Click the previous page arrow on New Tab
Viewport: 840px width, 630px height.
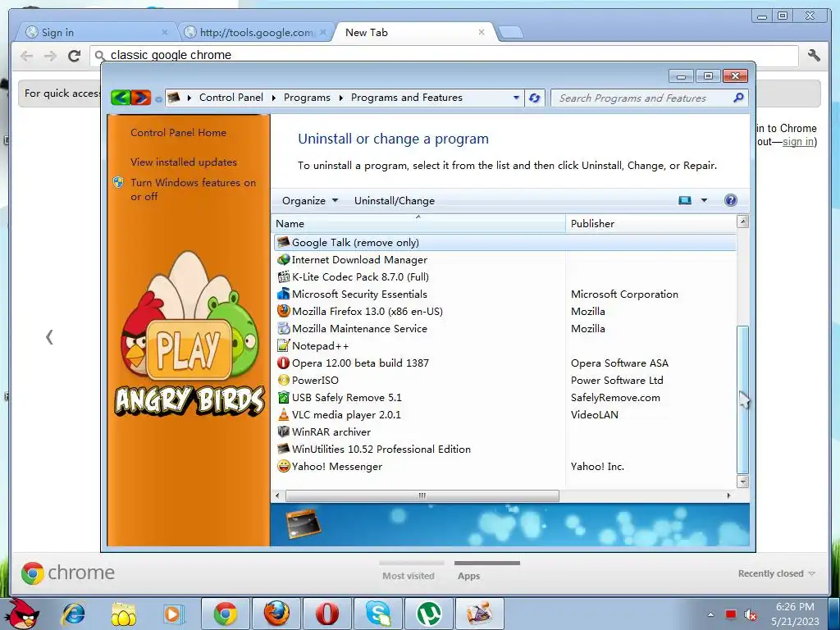49,337
